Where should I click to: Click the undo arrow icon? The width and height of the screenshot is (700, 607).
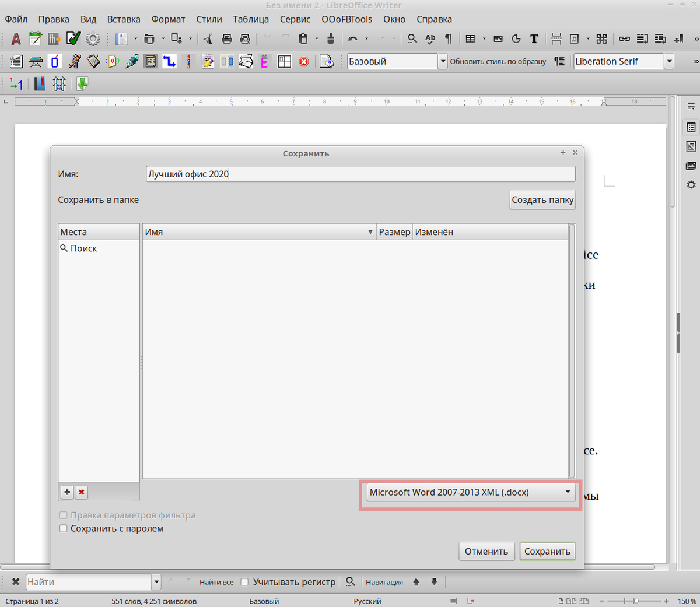tap(352, 39)
